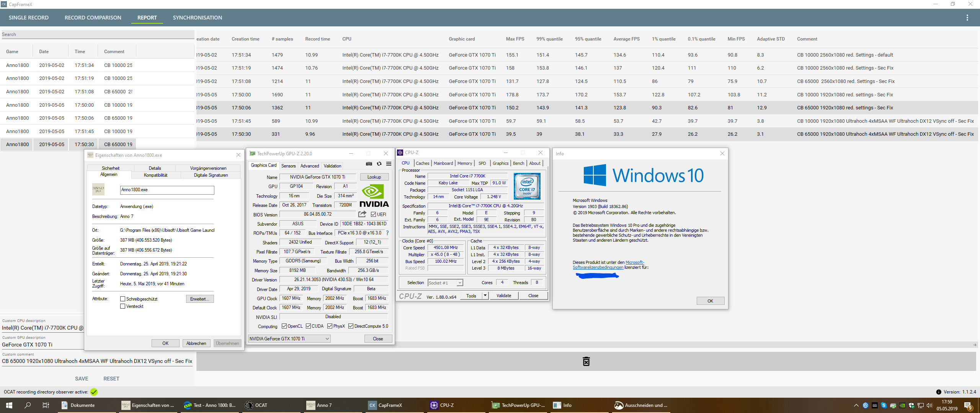Image resolution: width=980 pixels, height=413 pixels.
Task: Switch to Record Comparison tab
Action: coord(93,18)
